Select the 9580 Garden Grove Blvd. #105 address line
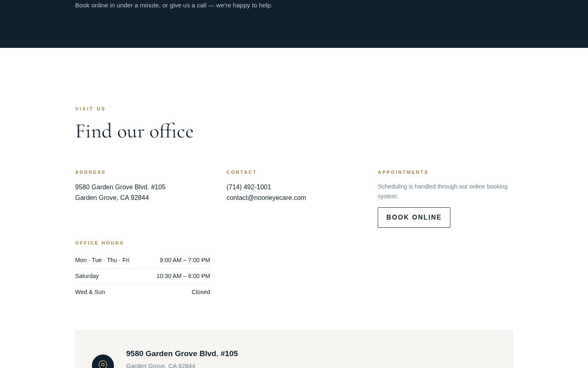Image resolution: width=588 pixels, height=368 pixels. click(x=120, y=187)
